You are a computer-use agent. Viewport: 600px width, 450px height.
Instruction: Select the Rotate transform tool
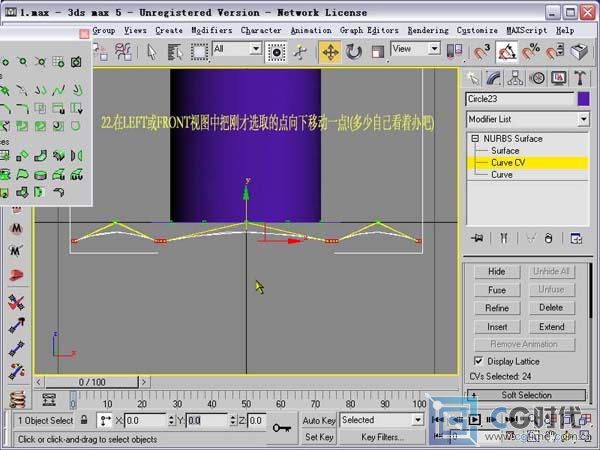coord(354,52)
